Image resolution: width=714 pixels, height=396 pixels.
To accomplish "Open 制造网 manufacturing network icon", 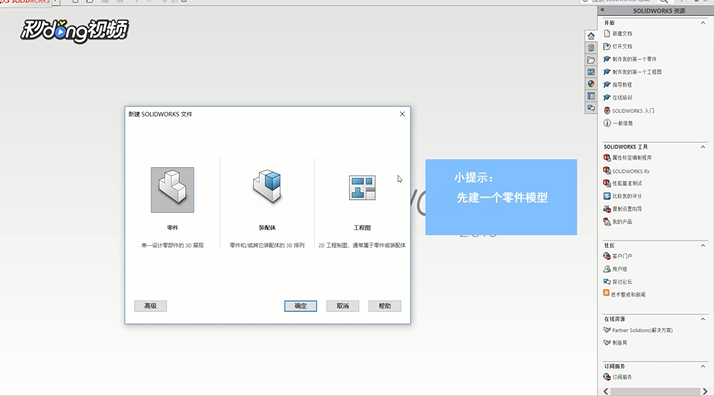I will (x=607, y=343).
